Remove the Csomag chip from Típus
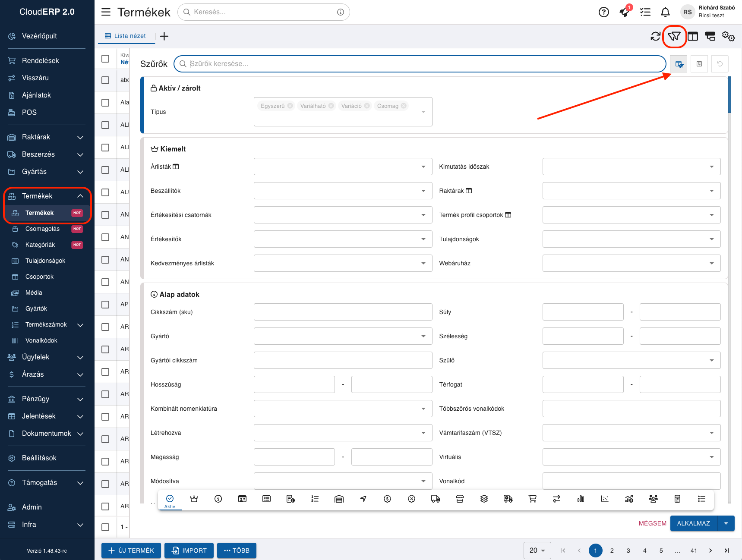This screenshot has height=560, width=742. tap(404, 106)
